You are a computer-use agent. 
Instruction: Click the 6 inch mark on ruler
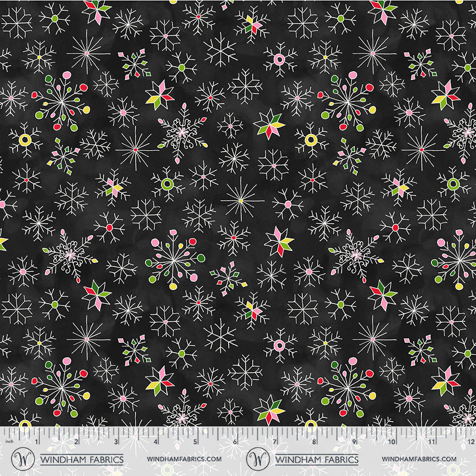(234, 441)
